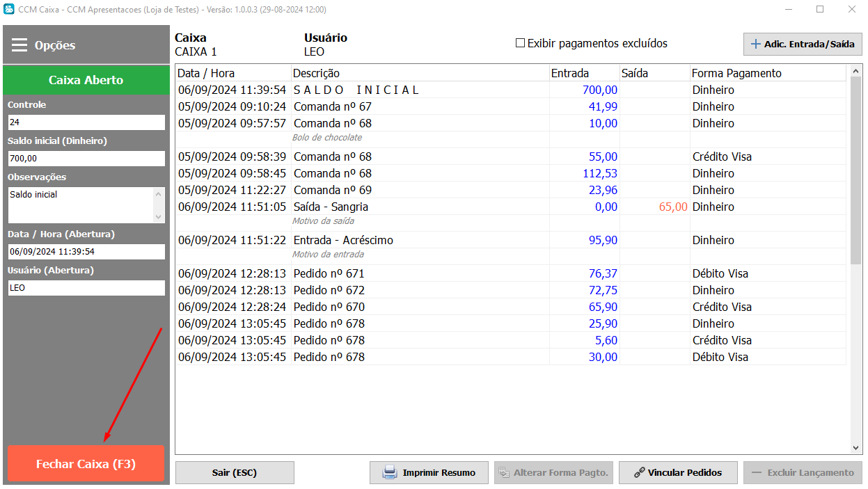Click the CCM Caixa app icon in title bar
Image resolution: width=868 pixels, height=489 pixels.
point(9,10)
